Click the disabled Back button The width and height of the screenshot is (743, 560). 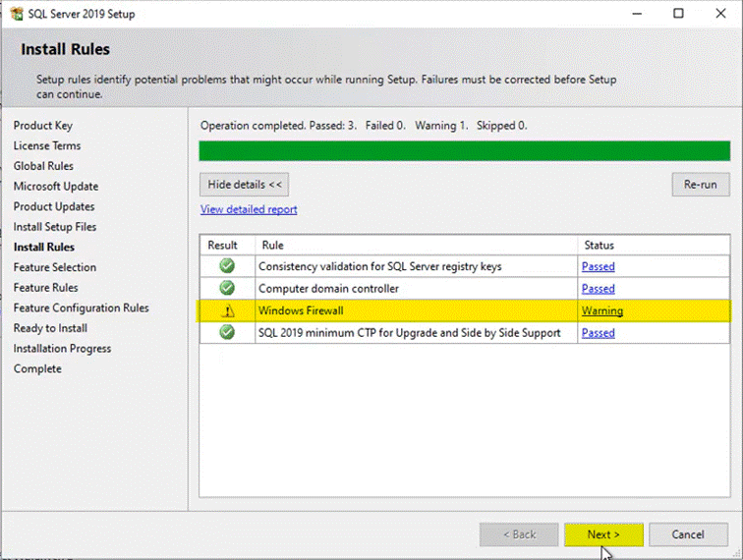click(519, 534)
